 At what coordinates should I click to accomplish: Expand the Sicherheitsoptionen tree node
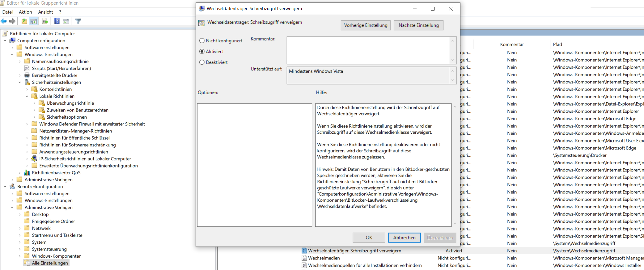(x=34, y=117)
